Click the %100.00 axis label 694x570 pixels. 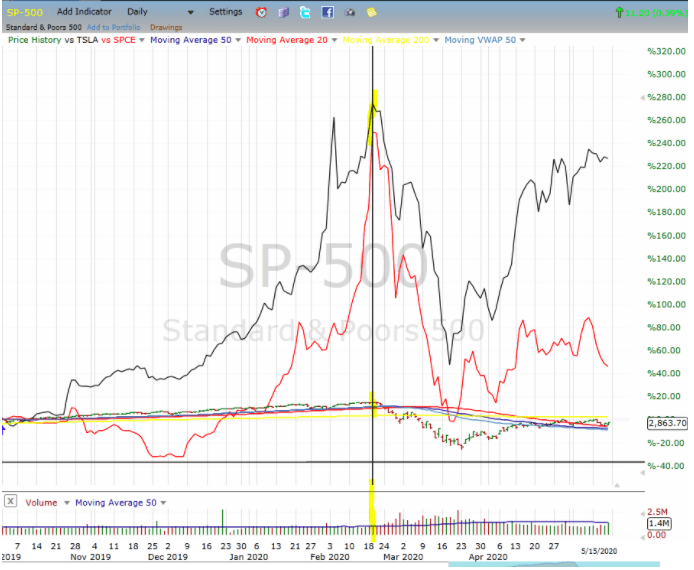point(667,304)
